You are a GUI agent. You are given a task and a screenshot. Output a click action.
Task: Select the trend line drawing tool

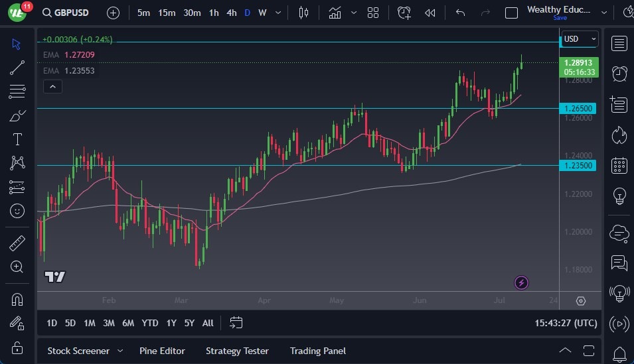tap(17, 67)
